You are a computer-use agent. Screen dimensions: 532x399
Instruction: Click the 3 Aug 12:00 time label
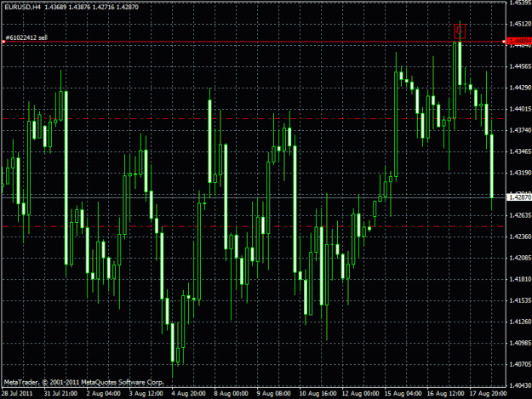tap(146, 394)
